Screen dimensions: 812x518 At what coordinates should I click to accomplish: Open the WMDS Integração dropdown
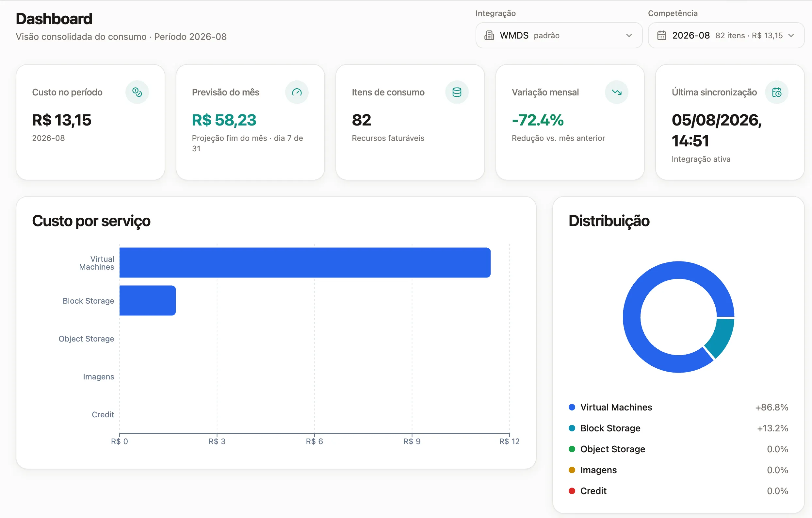click(x=559, y=35)
